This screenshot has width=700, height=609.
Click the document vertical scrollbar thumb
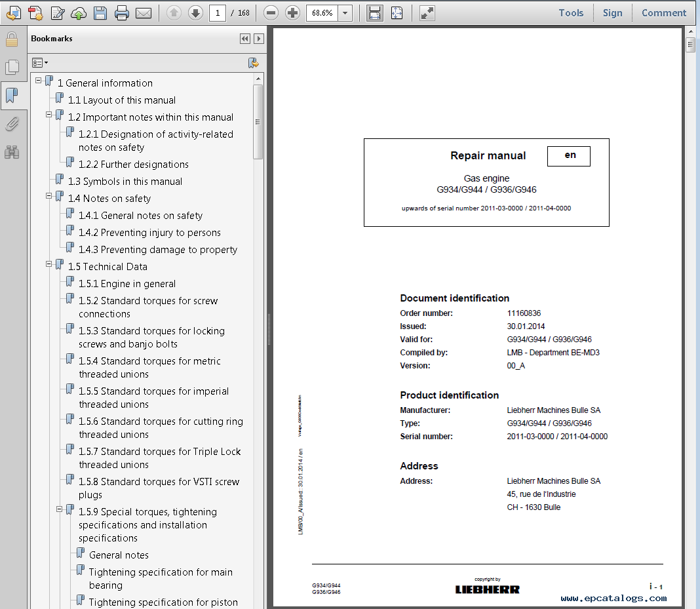(x=690, y=45)
